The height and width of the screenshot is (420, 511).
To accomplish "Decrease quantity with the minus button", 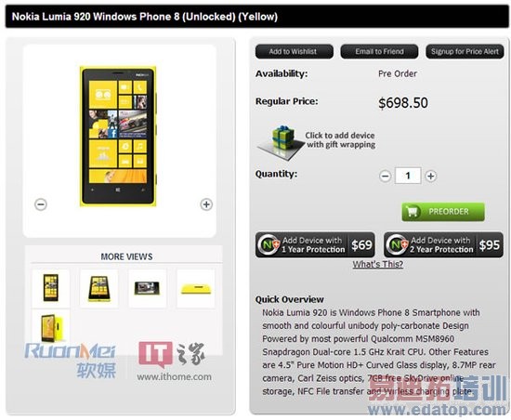I will (385, 177).
